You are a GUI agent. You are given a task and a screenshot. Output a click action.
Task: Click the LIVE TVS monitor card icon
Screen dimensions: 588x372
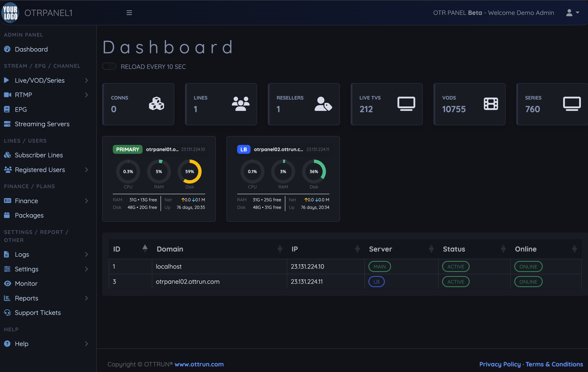[406, 104]
